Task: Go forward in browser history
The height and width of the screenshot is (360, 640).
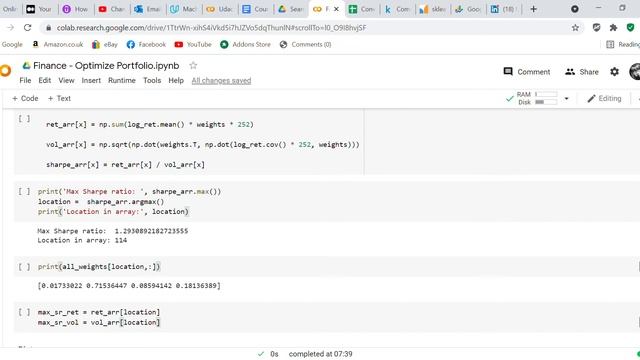Action: click(10, 28)
